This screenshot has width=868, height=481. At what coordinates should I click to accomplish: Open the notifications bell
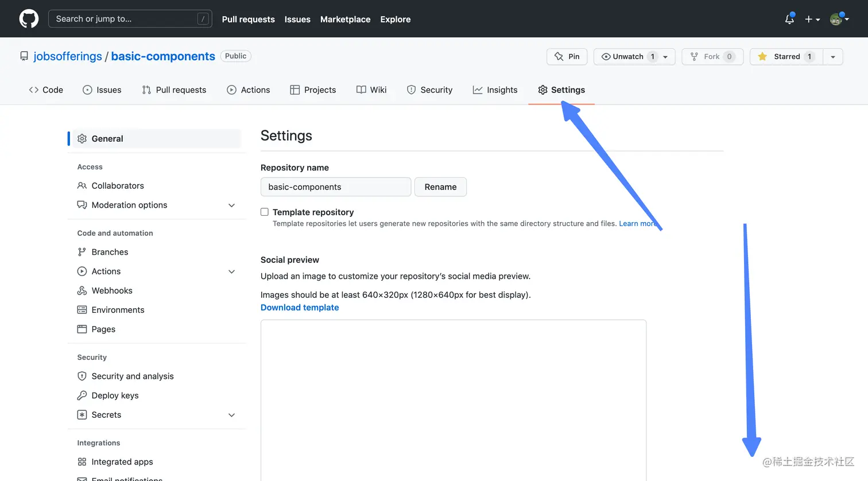click(789, 19)
